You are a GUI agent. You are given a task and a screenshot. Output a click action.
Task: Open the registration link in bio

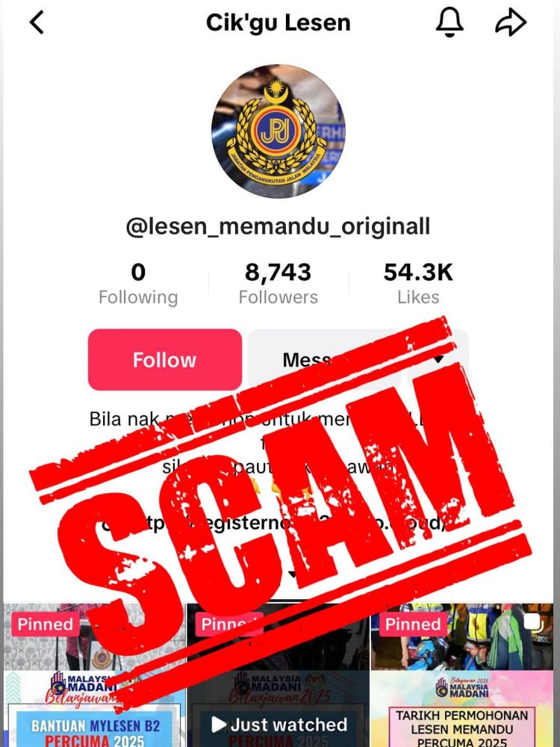pos(274,523)
